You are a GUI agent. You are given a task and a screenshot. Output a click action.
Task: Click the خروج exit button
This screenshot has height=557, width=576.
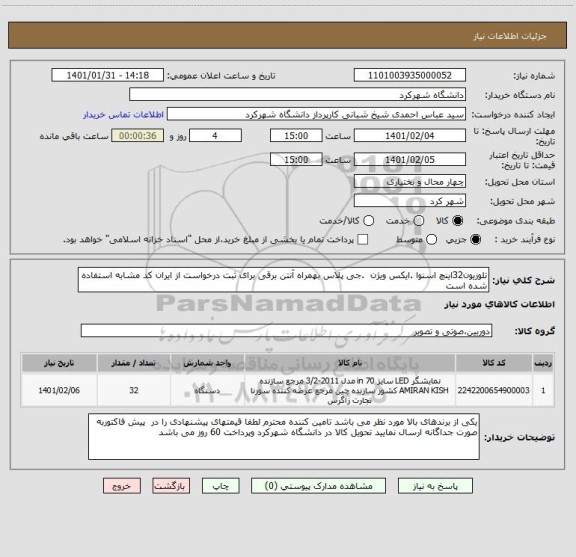click(x=122, y=486)
